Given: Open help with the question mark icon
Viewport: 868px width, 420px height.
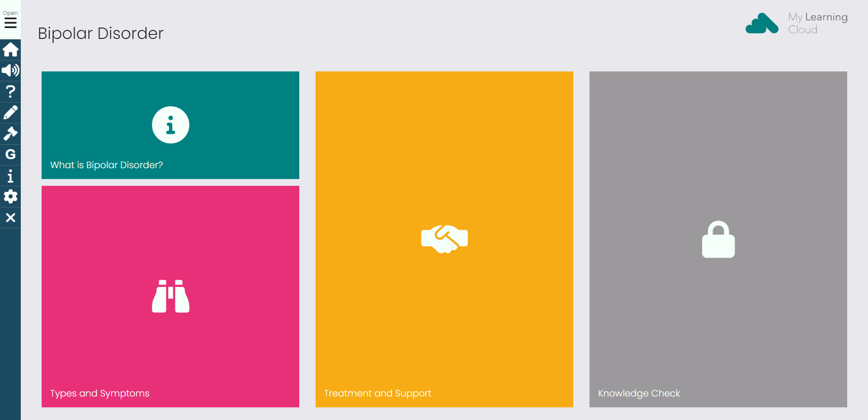Looking at the screenshot, I should click(x=10, y=92).
